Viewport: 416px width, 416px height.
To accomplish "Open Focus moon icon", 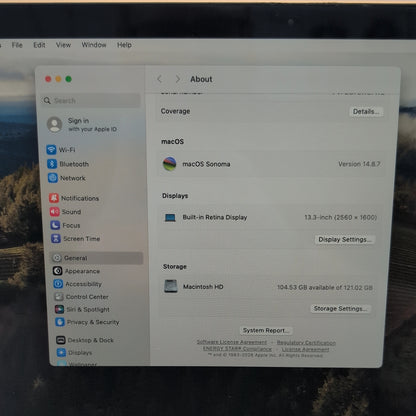I will 55,225.
